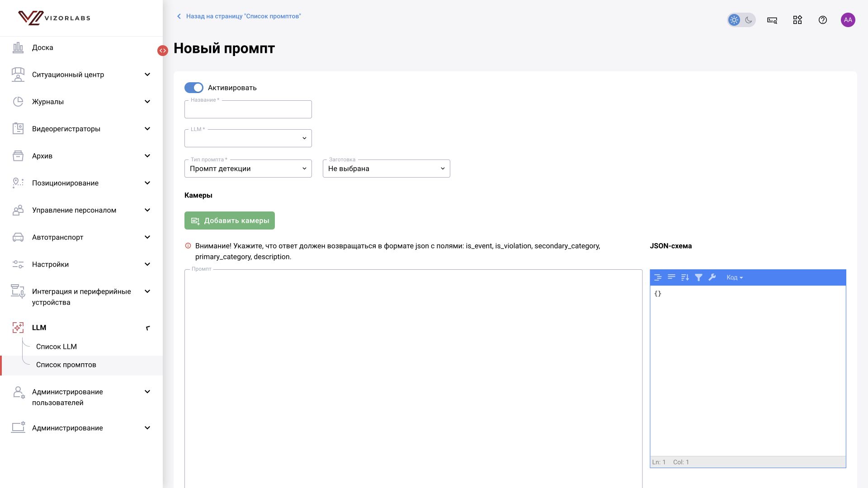Screen dimensions: 868x488
Task: Click inside the Промпт text area
Action: pos(413,379)
